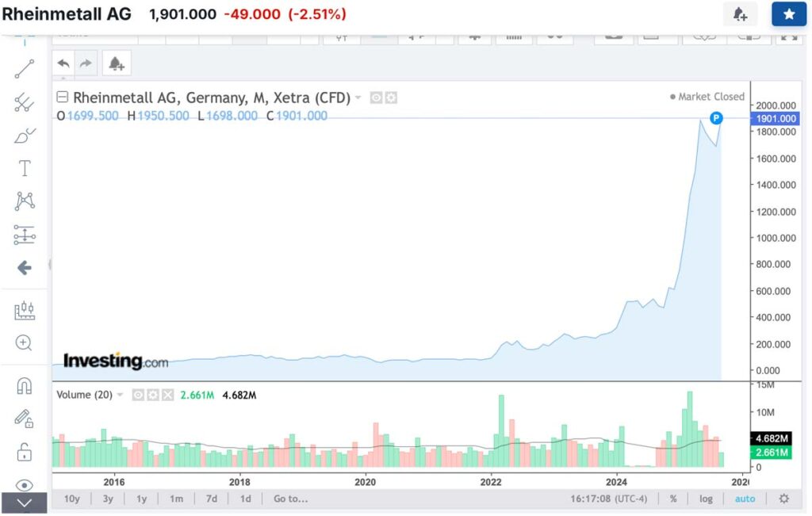Screen dimensions: 812x516
Task: Switch to the 1y time range
Action: 141,499
